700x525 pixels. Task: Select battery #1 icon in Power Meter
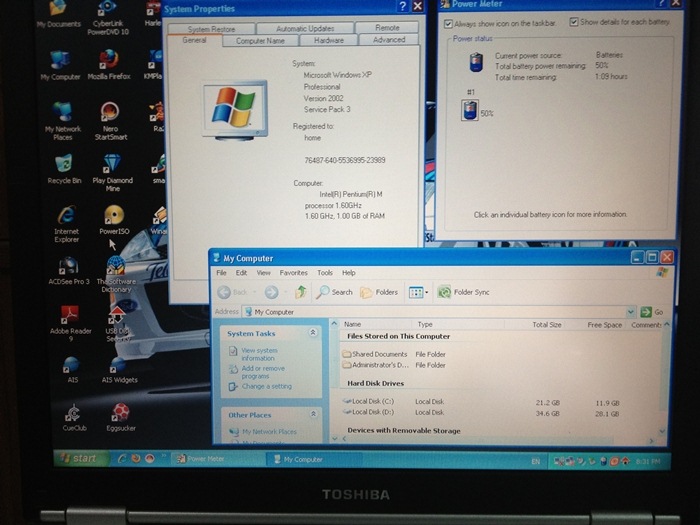(x=470, y=110)
